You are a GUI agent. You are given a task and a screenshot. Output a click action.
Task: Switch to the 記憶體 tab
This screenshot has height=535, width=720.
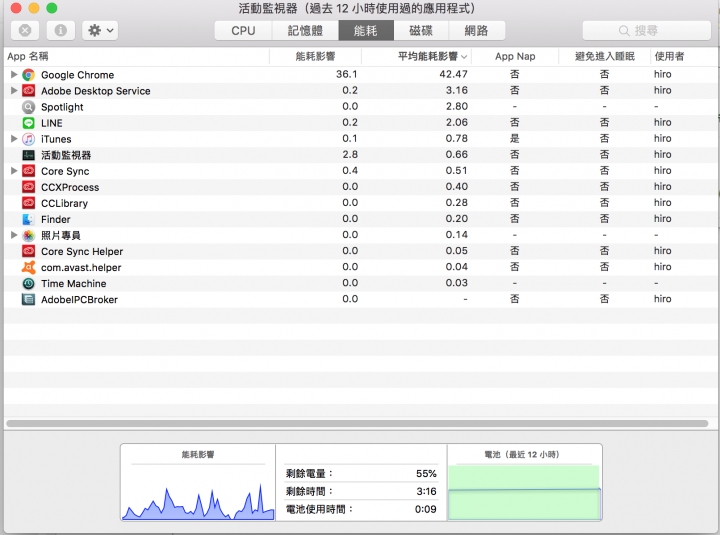(305, 30)
